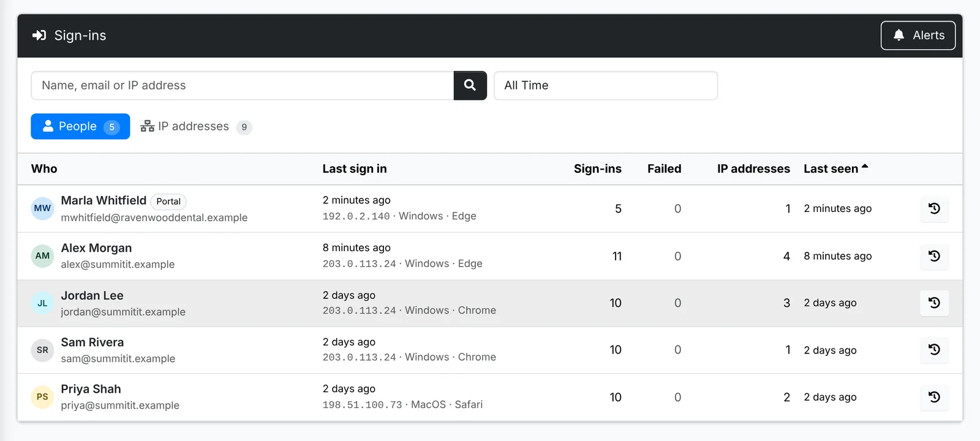Open history for Alex Morgan

(x=934, y=256)
